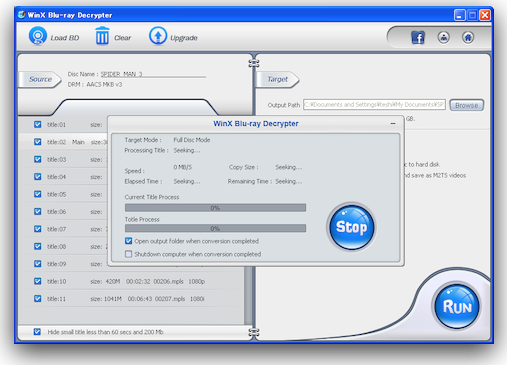Uncheck title:11 checkbox
The width and height of the screenshot is (507, 365).
(x=38, y=299)
